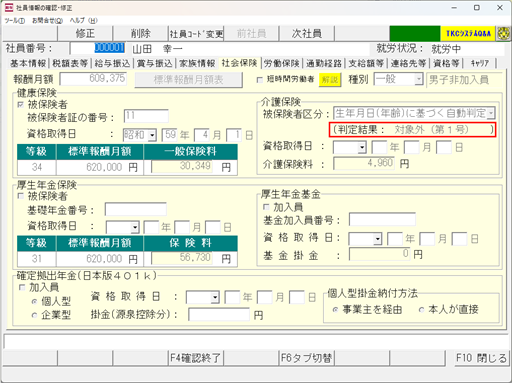Image resolution: width=512 pixels, height=383 pixels.
Task: Open the ツール menu
Action: click(x=15, y=20)
